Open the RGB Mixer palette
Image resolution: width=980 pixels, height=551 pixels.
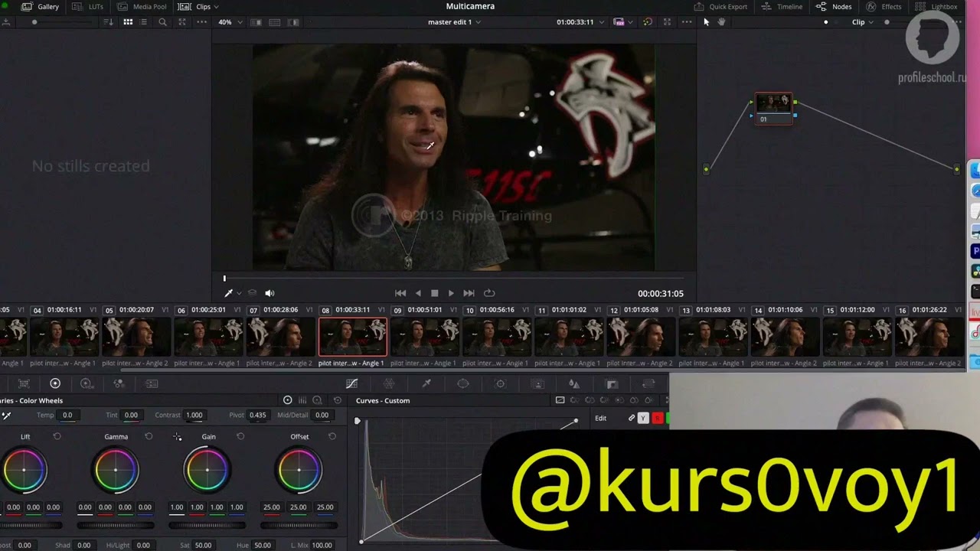point(119,383)
